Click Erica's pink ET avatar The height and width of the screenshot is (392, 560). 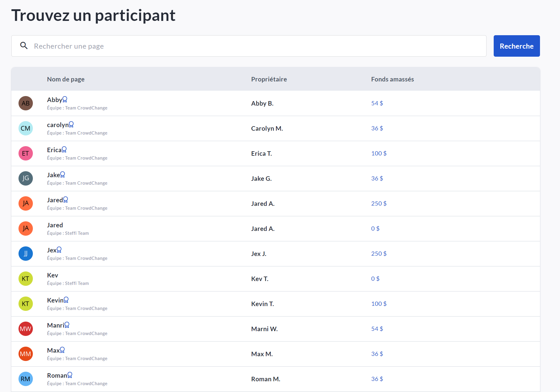26,153
